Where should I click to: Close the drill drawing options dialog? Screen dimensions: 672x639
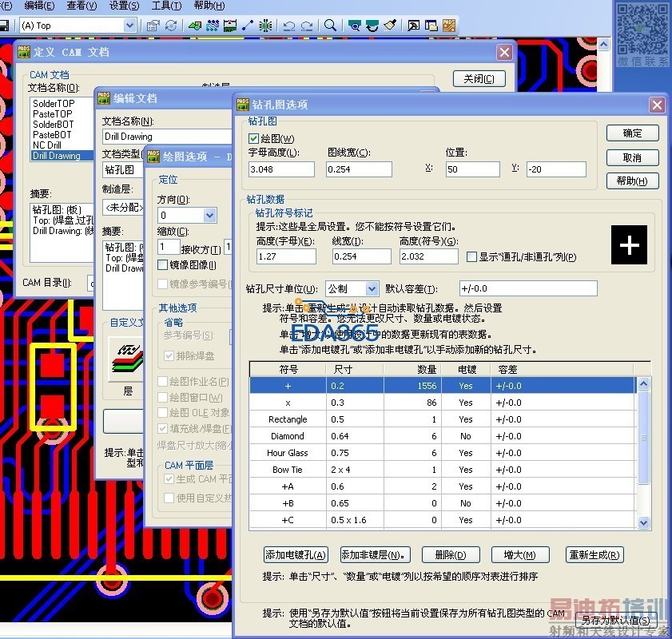click(657, 105)
